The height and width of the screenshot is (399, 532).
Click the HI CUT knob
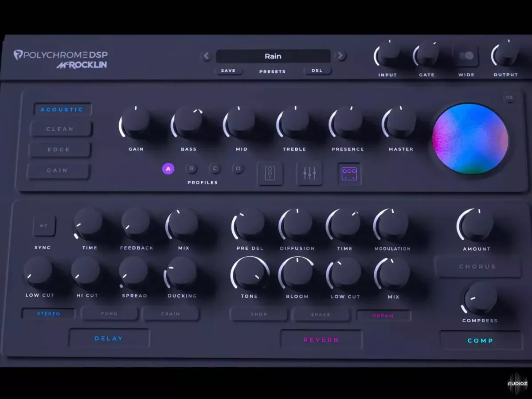86,271
